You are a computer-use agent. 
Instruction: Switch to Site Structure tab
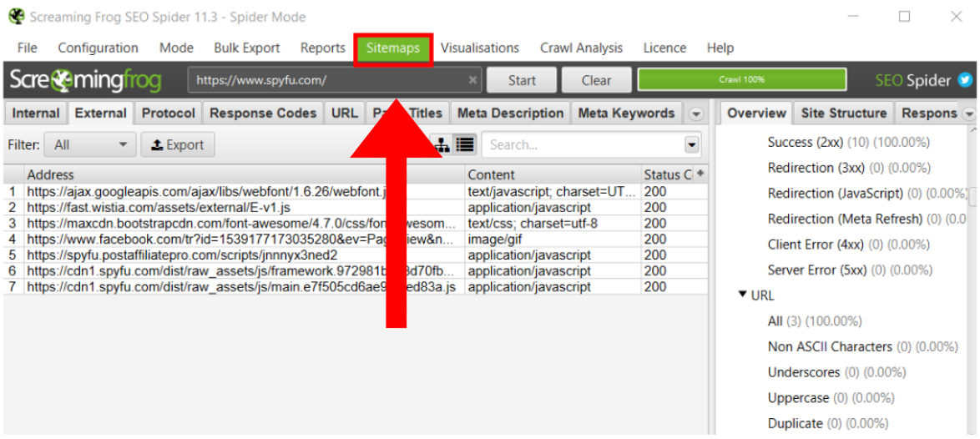pos(844,114)
